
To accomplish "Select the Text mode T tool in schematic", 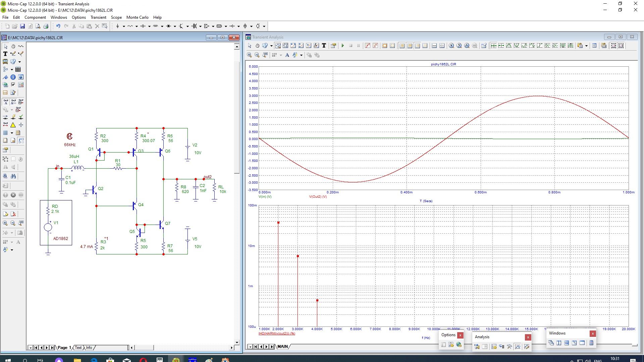I will 5,54.
